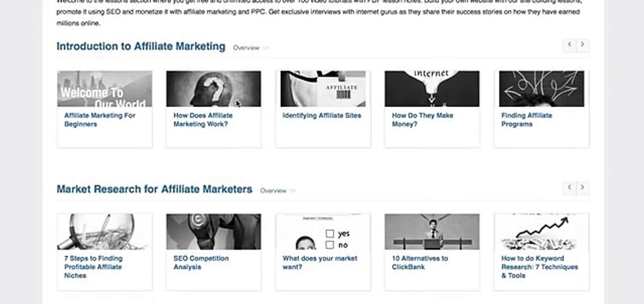Open 10 Alternatives to ClickBank lesson
This screenshot has width=644, height=304.
pos(420,263)
